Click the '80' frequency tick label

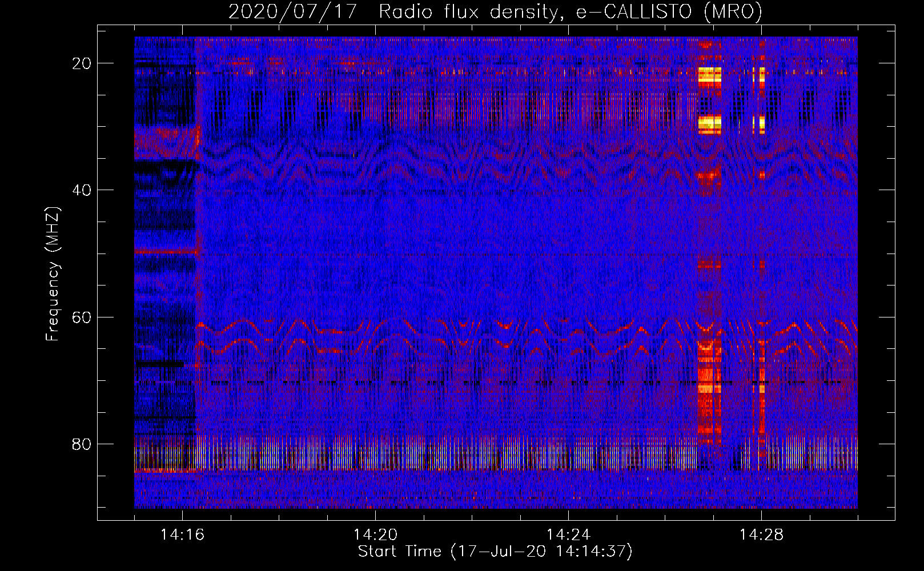click(82, 444)
